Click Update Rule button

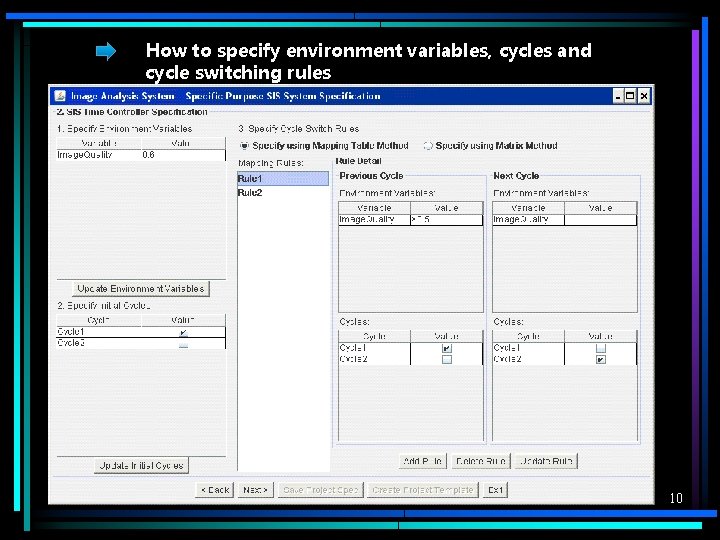point(546,461)
